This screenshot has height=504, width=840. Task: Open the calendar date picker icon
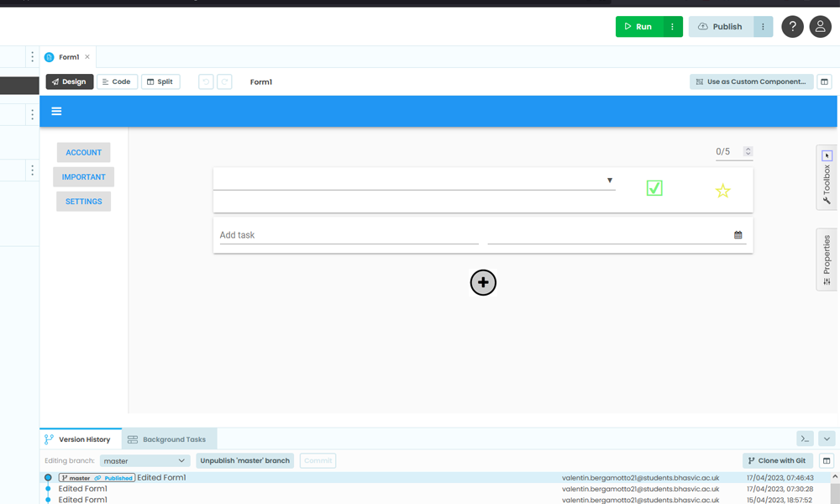pyautogui.click(x=738, y=235)
